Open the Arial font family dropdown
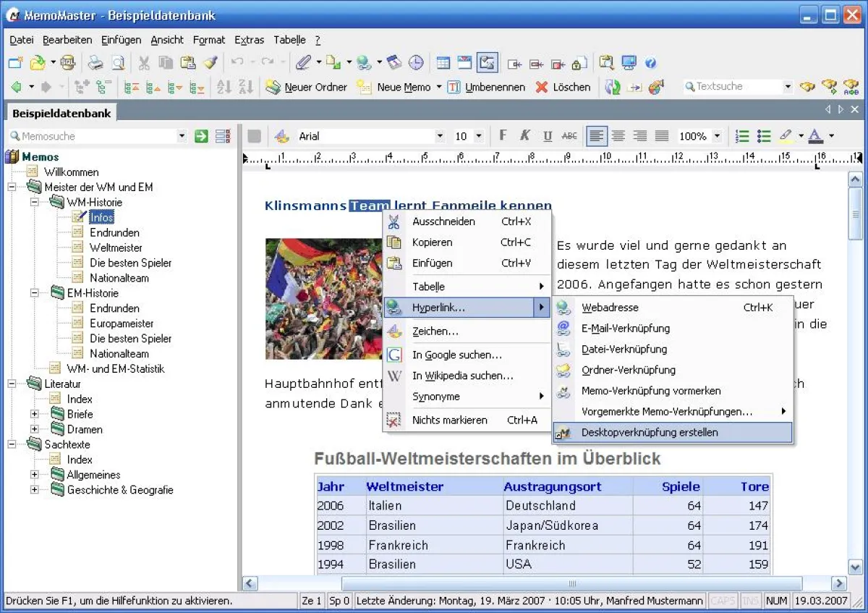The width and height of the screenshot is (868, 613). point(440,135)
